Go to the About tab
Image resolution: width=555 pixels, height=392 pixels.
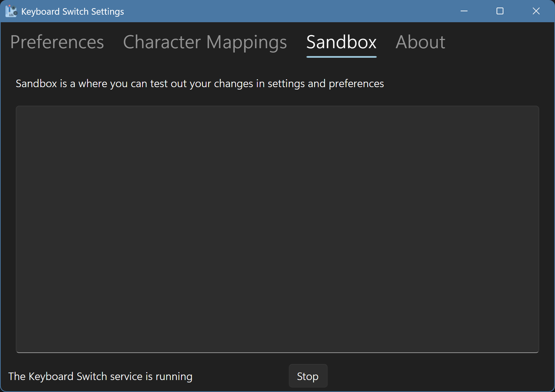coord(420,42)
